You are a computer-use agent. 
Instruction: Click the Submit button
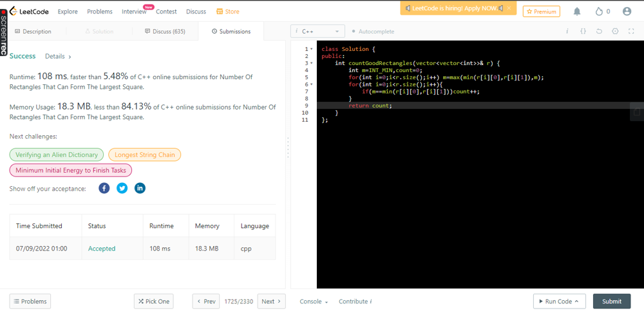(x=611, y=301)
